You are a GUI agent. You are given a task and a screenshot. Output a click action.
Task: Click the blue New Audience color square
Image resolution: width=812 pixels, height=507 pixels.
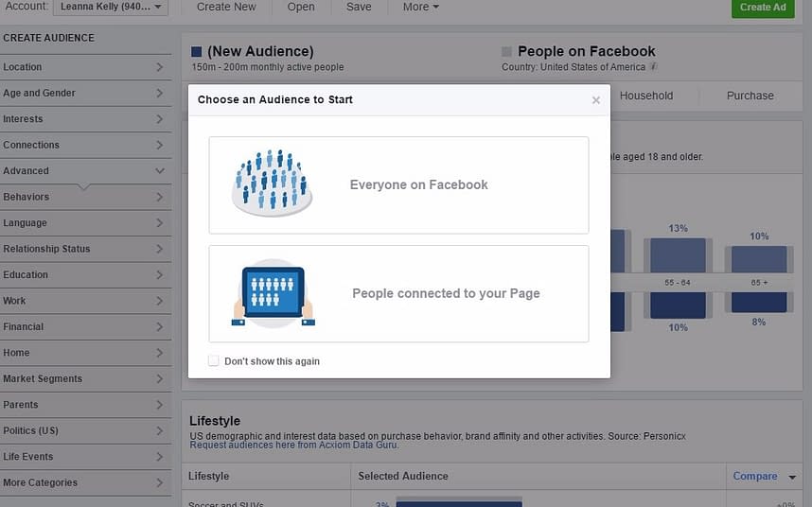point(196,52)
